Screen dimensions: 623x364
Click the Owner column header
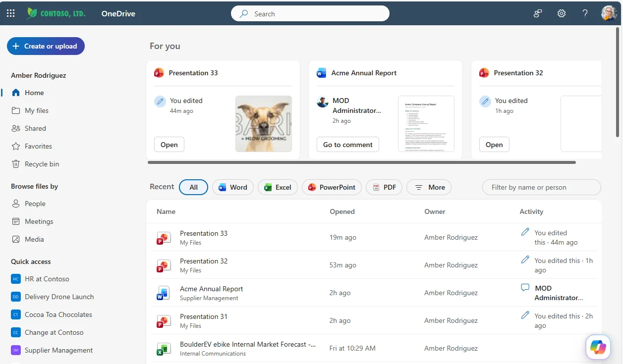click(435, 211)
